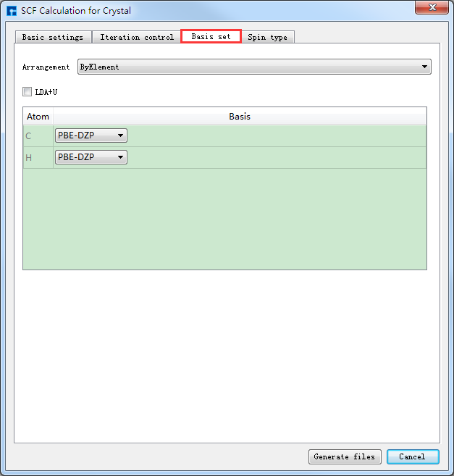Click the empty green area of the basis table
Screen dimensions: 454x476
coord(224,219)
